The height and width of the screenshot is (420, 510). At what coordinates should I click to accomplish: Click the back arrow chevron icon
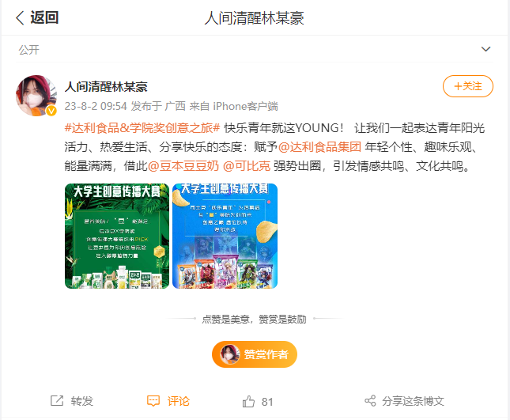pyautogui.click(x=20, y=17)
